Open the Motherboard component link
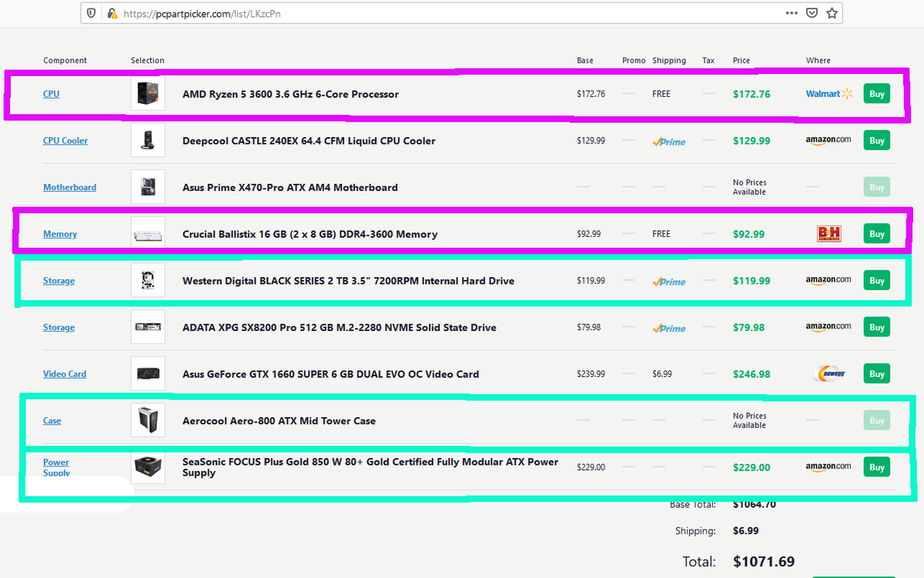Image resolution: width=924 pixels, height=578 pixels. [69, 187]
